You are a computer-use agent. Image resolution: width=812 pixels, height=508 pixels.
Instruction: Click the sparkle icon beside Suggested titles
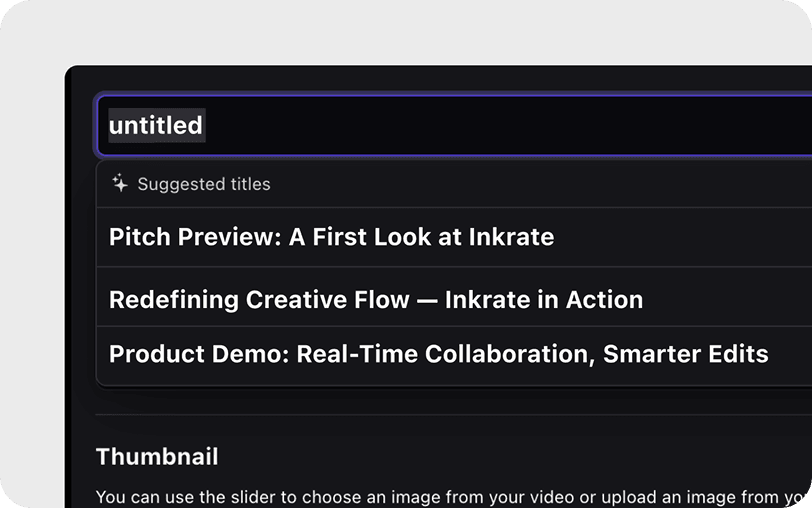pyautogui.click(x=120, y=184)
